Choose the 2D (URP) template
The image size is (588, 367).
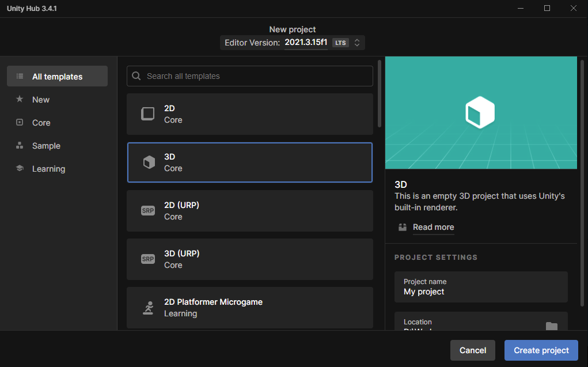[x=250, y=211]
